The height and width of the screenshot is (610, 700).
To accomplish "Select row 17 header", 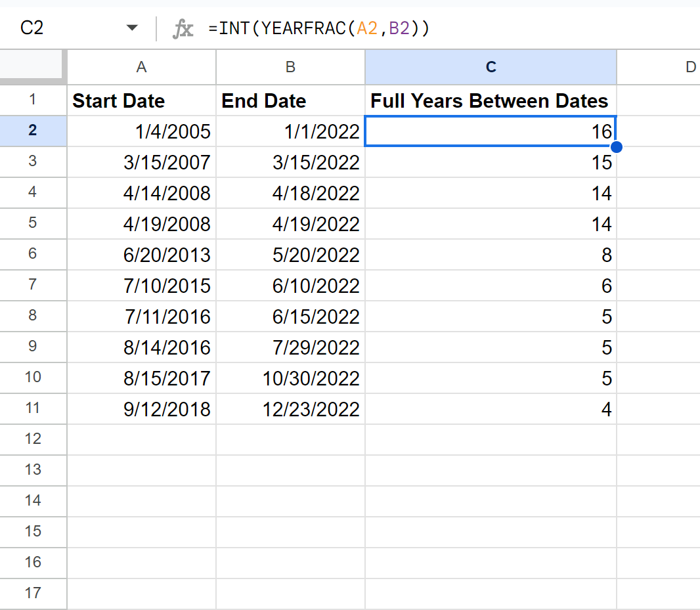I will click(33, 594).
